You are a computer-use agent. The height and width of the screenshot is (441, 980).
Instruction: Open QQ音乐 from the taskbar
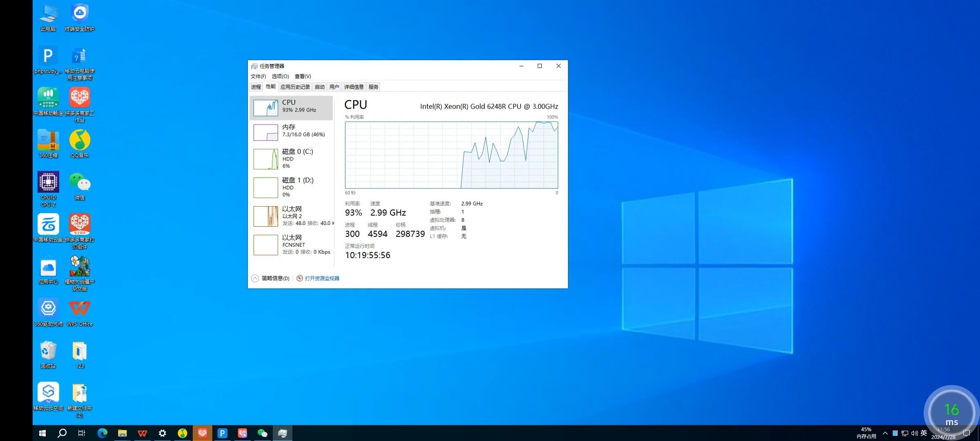182,433
